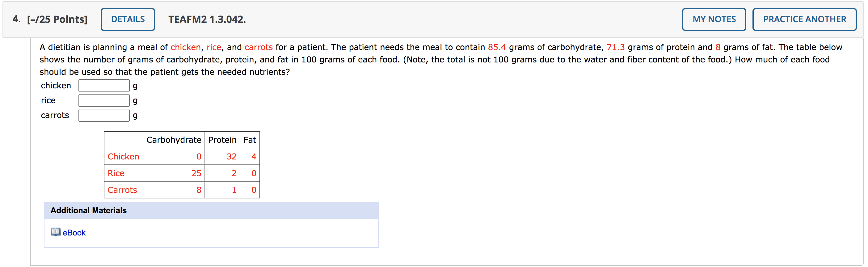
Task: Click the question code TEAFM2 1.3.042
Action: pyautogui.click(x=207, y=19)
